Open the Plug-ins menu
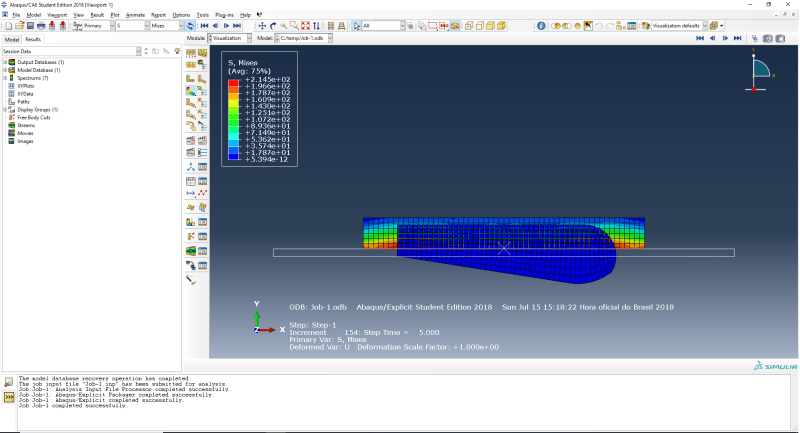800x433 pixels. pos(224,15)
